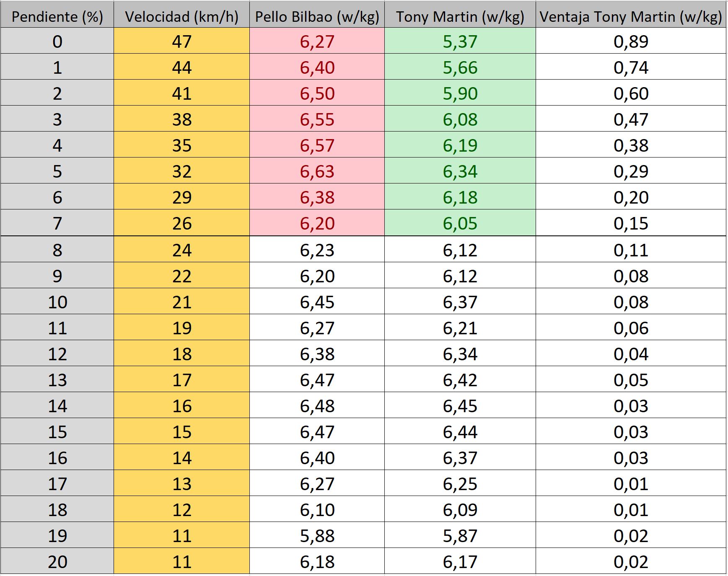Select the Tony Martin (w/kg) header cell
This screenshot has width=728, height=576.
460,17
